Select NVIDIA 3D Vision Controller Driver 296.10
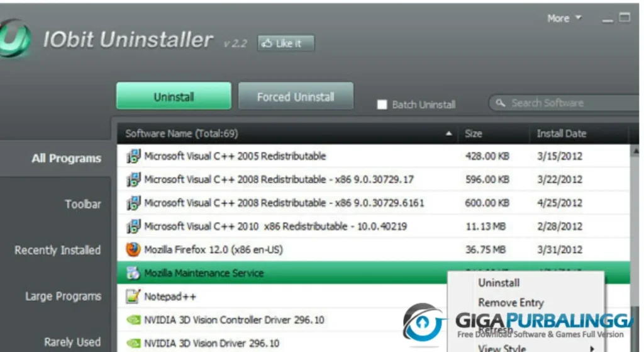This screenshot has width=644, height=352. pyautogui.click(x=234, y=320)
